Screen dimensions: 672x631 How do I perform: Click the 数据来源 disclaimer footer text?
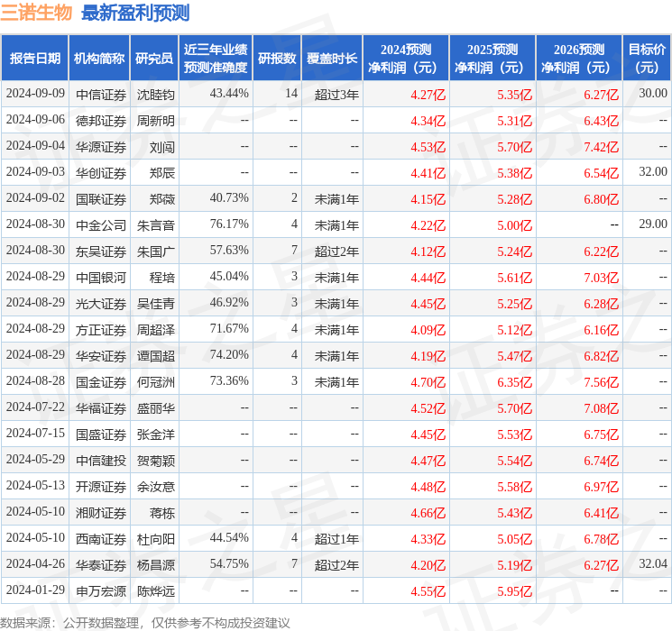[145, 622]
